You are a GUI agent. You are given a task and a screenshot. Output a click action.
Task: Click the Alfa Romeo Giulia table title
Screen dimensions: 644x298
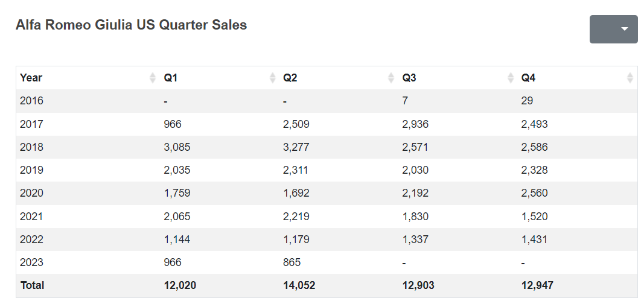click(x=131, y=25)
